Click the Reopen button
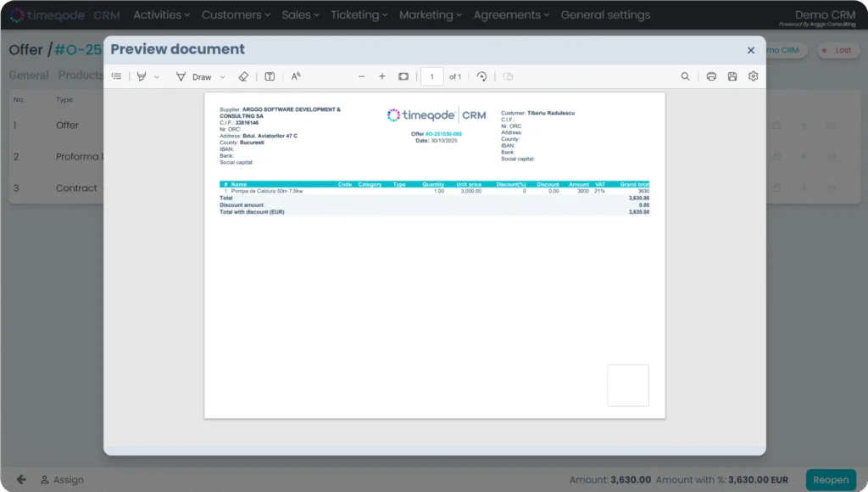Image resolution: width=868 pixels, height=492 pixels. pos(830,479)
